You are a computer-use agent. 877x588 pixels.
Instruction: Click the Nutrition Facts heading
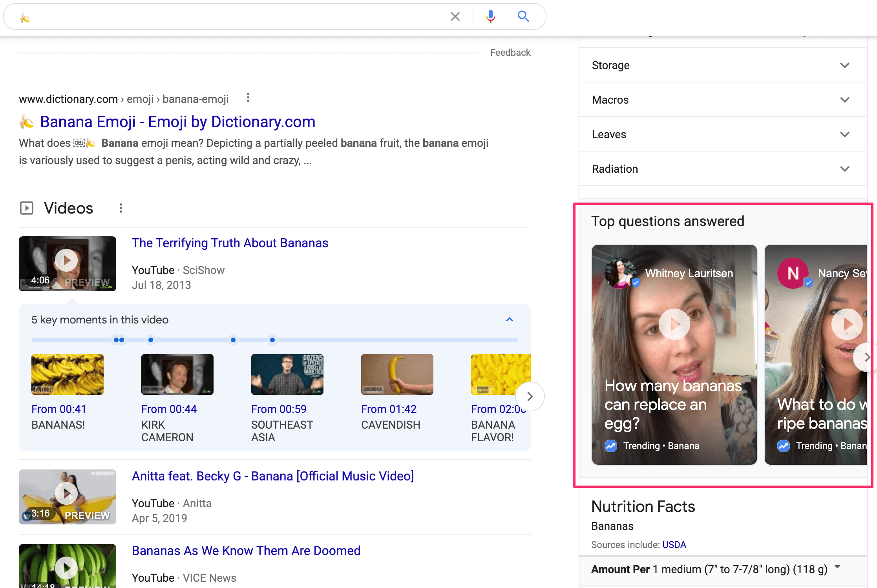click(x=643, y=507)
